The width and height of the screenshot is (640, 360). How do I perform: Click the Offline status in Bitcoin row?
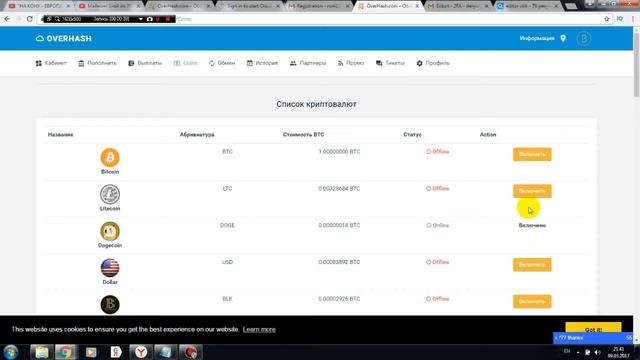point(438,151)
